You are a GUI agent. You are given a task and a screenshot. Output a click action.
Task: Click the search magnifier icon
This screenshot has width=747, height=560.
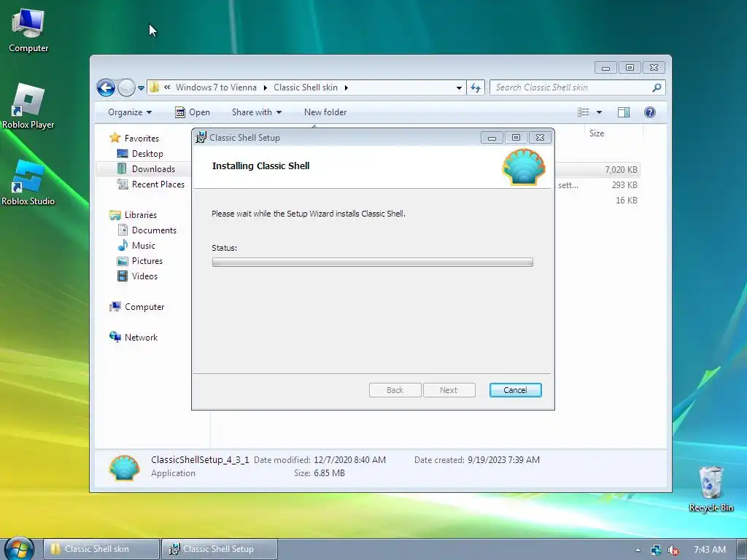pos(657,87)
